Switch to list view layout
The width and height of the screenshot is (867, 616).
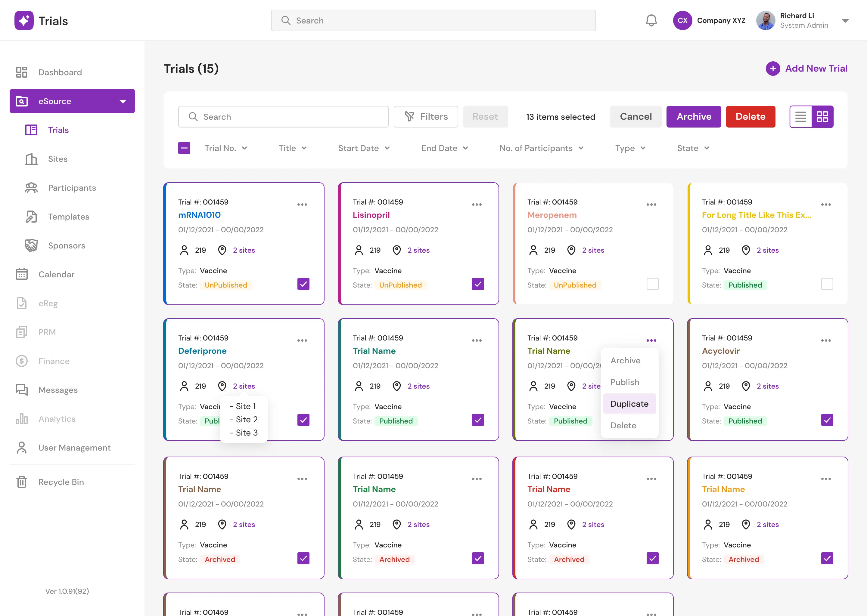click(x=800, y=116)
